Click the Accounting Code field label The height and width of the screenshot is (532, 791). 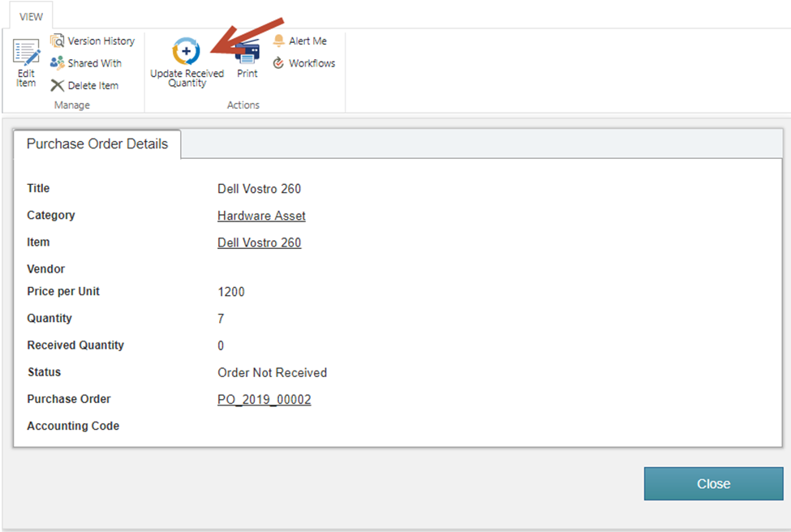[73, 426]
